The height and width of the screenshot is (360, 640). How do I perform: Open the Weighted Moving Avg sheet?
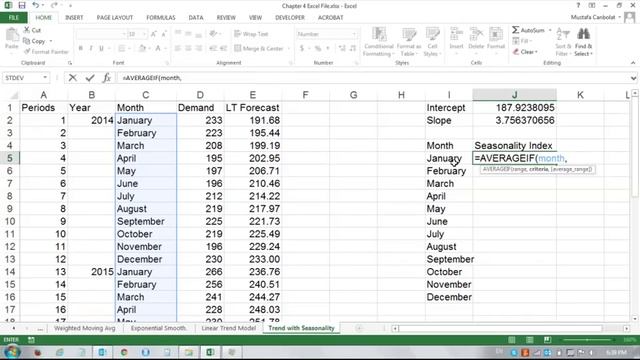click(84, 328)
